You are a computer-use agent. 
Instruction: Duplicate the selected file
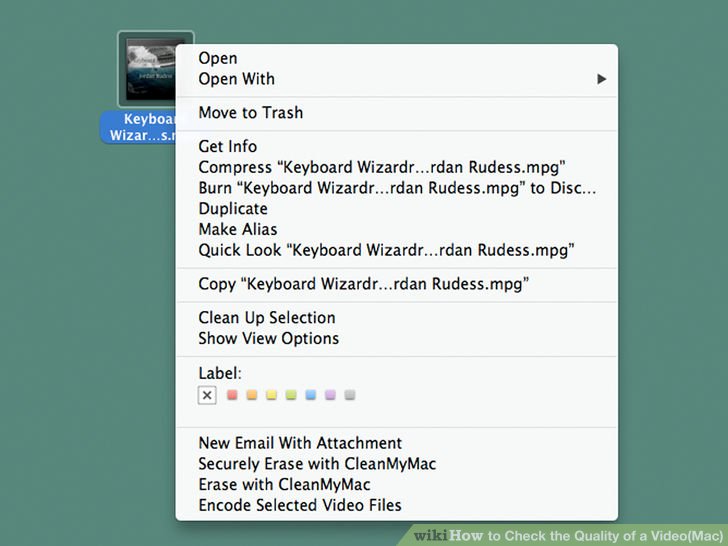coord(397,208)
